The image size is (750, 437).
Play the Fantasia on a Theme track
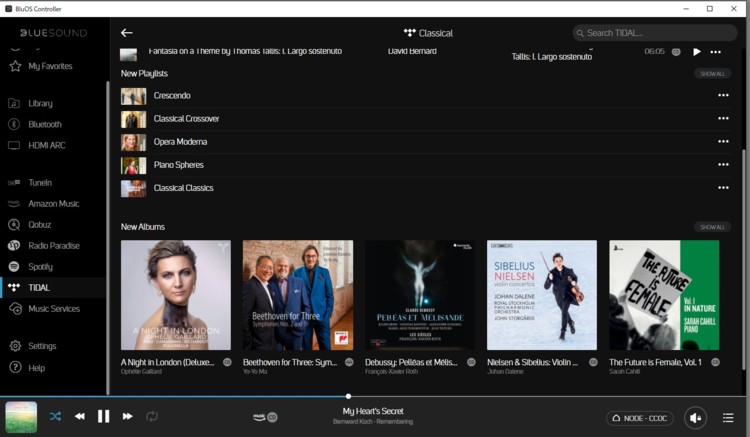(x=696, y=52)
